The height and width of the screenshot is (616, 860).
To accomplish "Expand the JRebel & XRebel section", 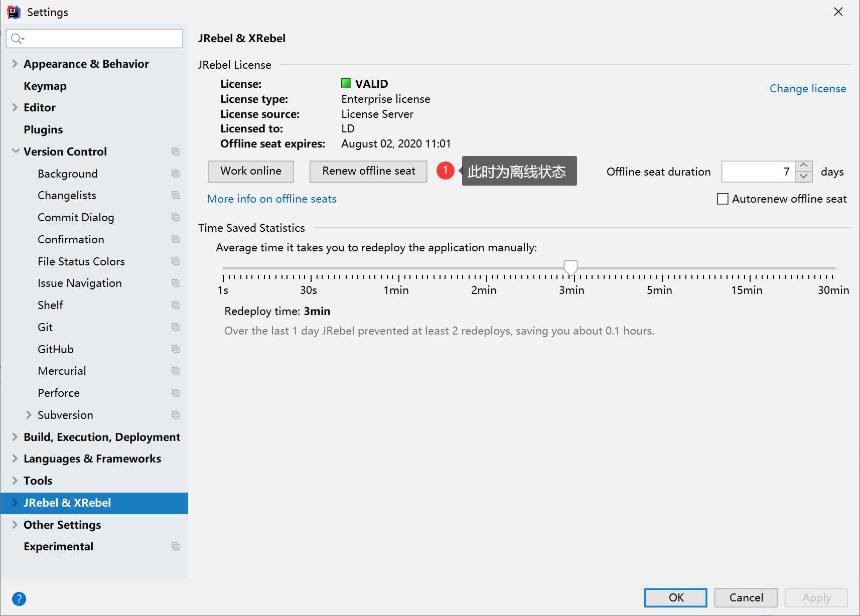I will (15, 503).
